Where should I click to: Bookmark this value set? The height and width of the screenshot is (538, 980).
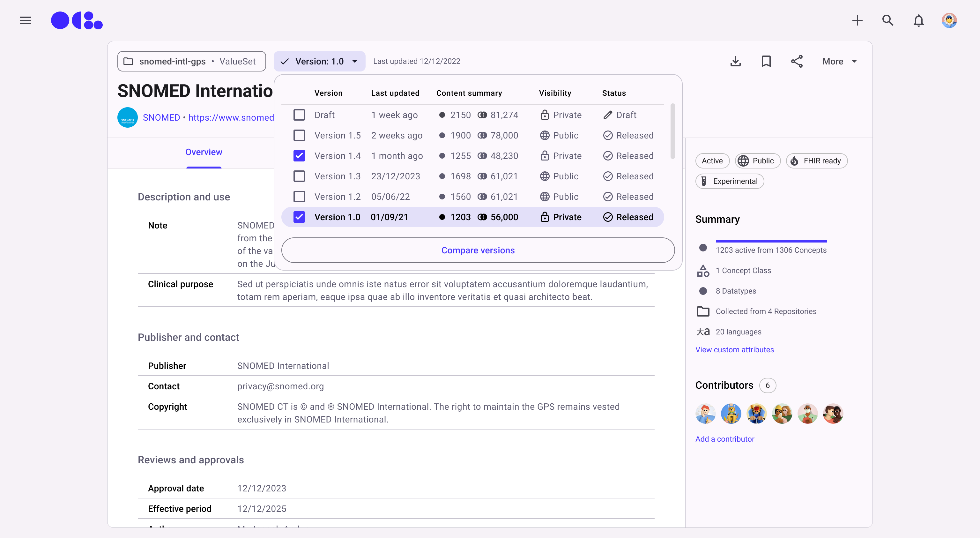point(766,61)
